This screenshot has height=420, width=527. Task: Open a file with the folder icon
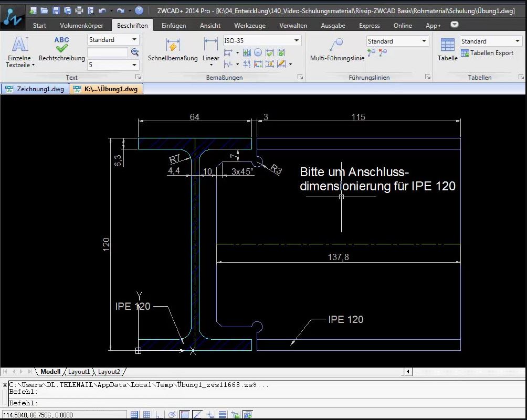(x=45, y=10)
